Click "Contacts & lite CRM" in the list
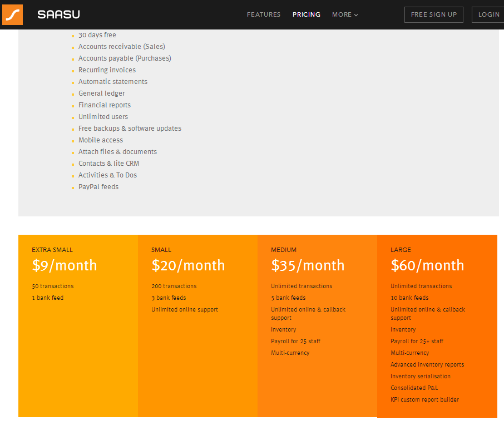The width and height of the screenshot is (504, 425). 108,163
